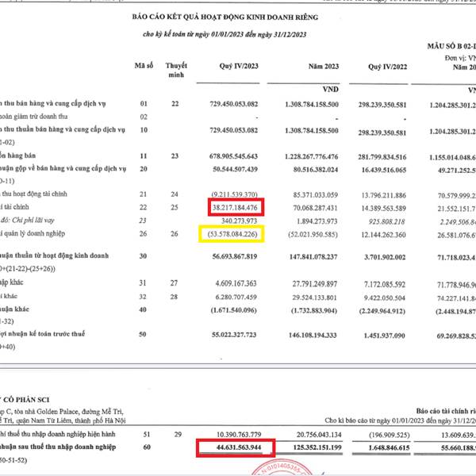Click the report title 'BÁO CÁO KẾT QUẢ HOẠT ĐỘNG KINH DOANH RIÊNG'

point(225,17)
